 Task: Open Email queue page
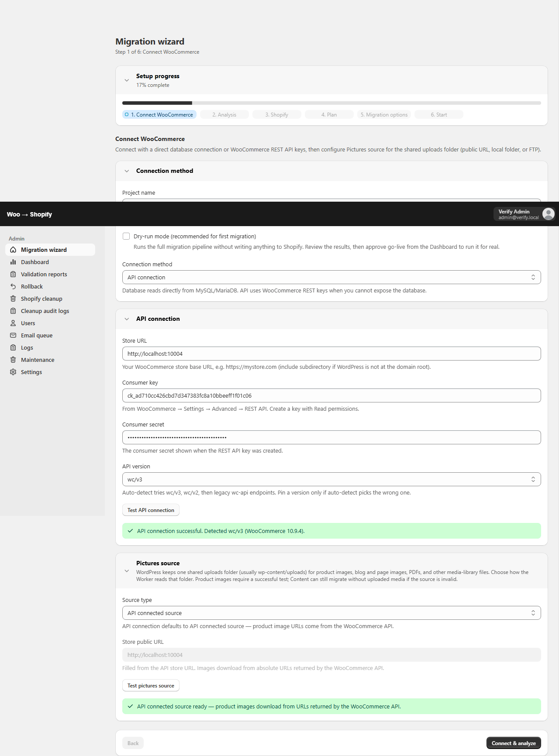50,335
